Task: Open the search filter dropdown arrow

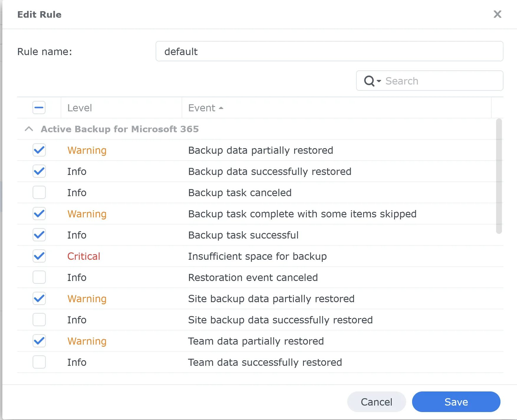Action: (x=378, y=81)
